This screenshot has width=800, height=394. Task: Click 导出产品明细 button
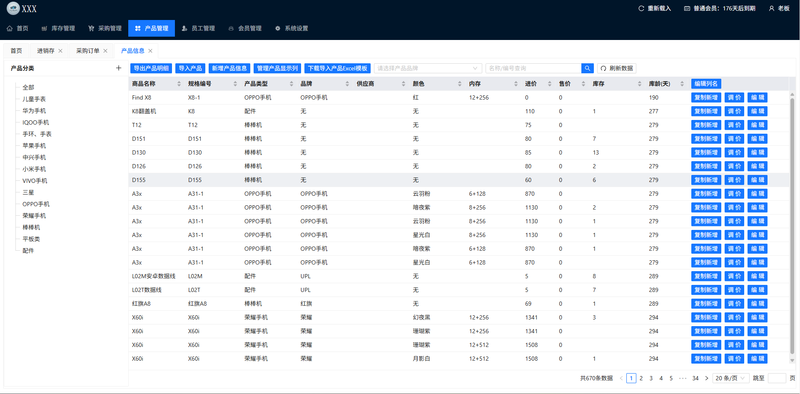151,68
